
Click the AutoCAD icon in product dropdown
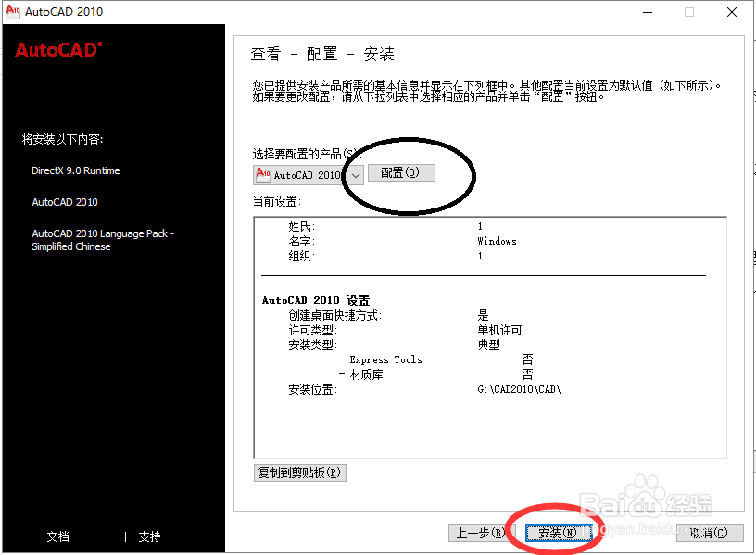263,174
